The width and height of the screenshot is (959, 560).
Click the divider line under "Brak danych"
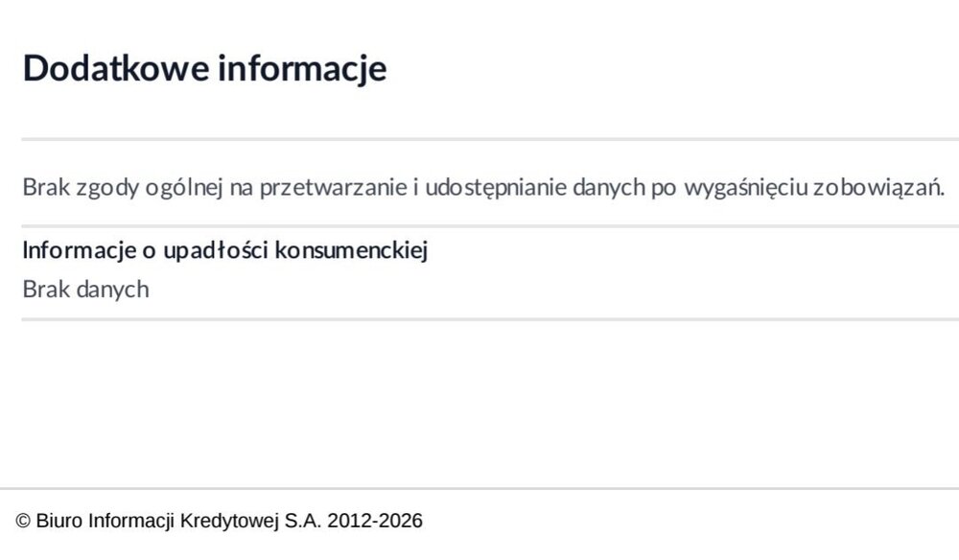point(490,319)
